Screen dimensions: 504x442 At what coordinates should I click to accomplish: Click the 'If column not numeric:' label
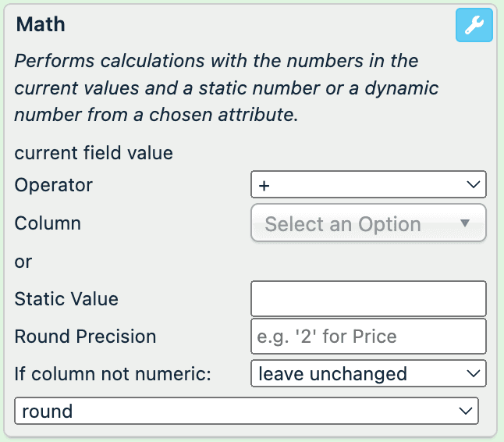[x=113, y=373]
